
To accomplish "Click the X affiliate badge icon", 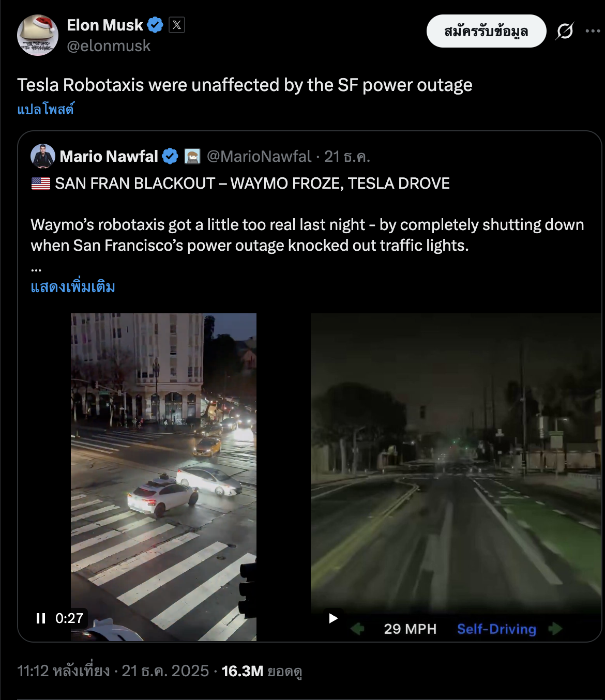I will pyautogui.click(x=177, y=25).
